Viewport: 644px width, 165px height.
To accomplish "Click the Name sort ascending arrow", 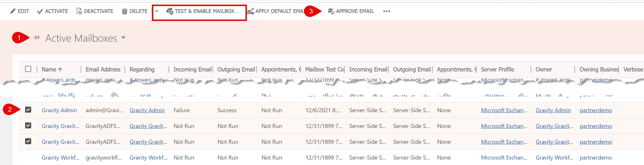I will 60,69.
